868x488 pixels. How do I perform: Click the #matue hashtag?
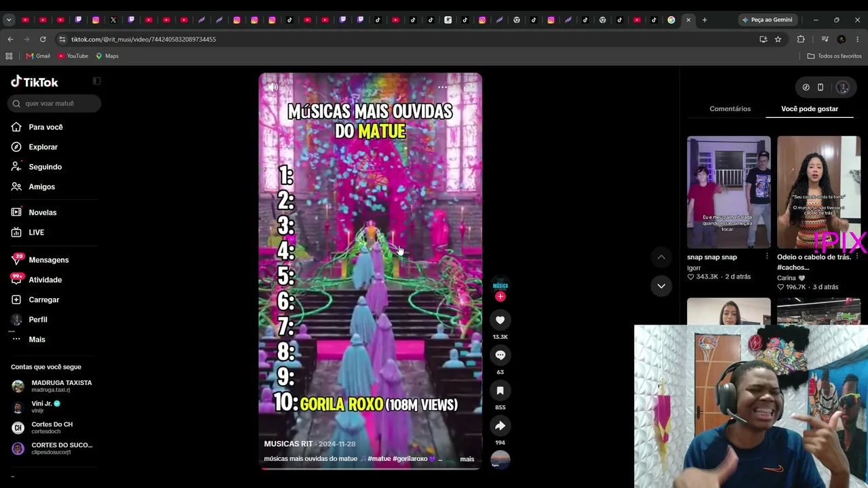(x=379, y=459)
